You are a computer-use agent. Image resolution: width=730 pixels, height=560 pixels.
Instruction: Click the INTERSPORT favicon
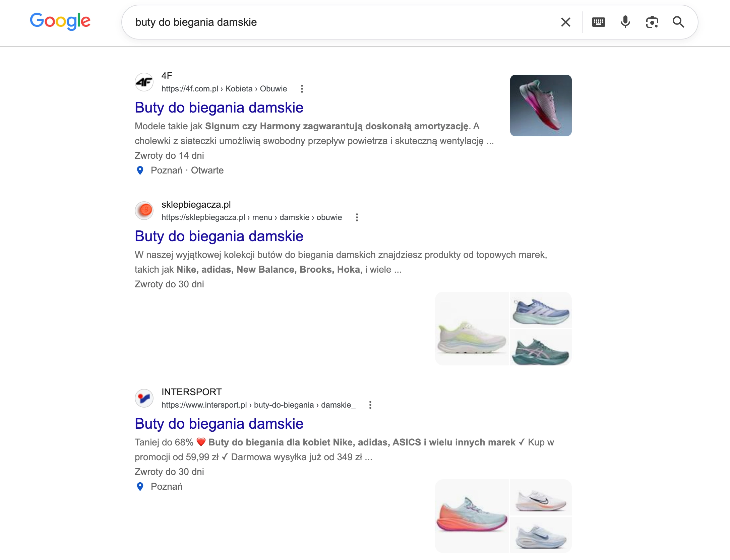(x=144, y=398)
